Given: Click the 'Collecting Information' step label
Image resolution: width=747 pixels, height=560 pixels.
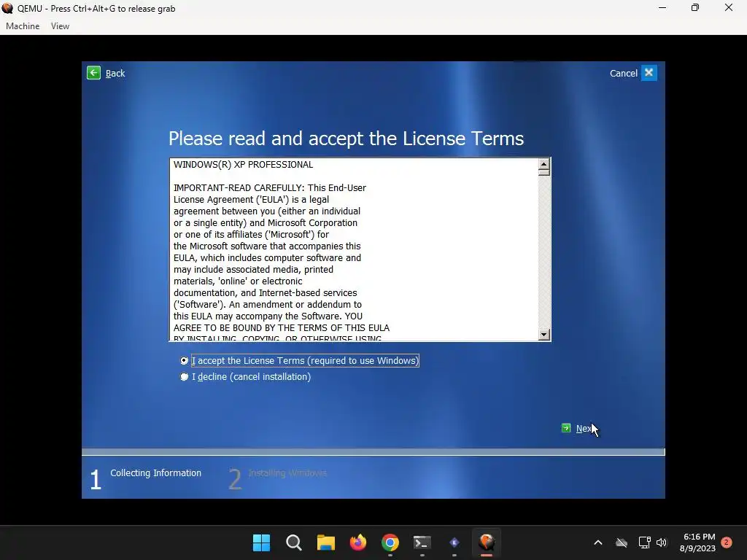Looking at the screenshot, I should [x=156, y=472].
